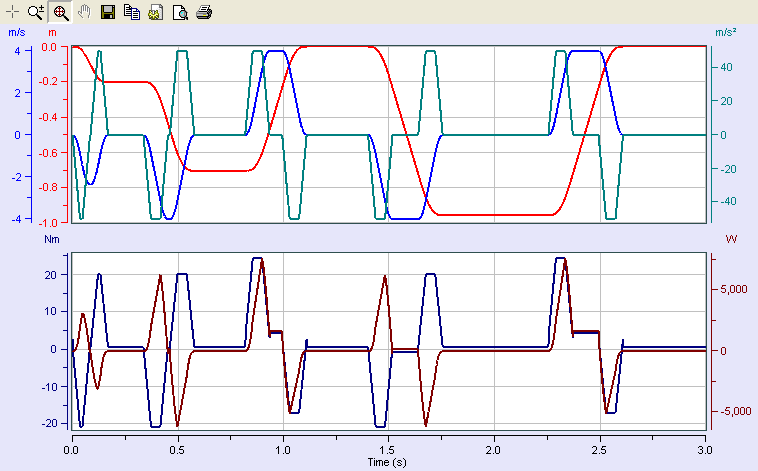Activate the pan hand tool
The width and height of the screenshot is (758, 471).
(x=84, y=12)
